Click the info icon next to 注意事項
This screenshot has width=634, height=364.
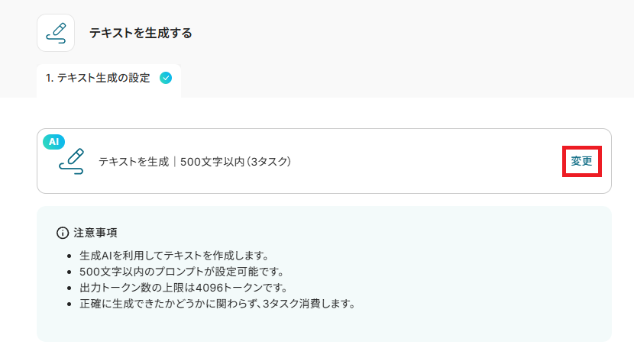pos(63,233)
